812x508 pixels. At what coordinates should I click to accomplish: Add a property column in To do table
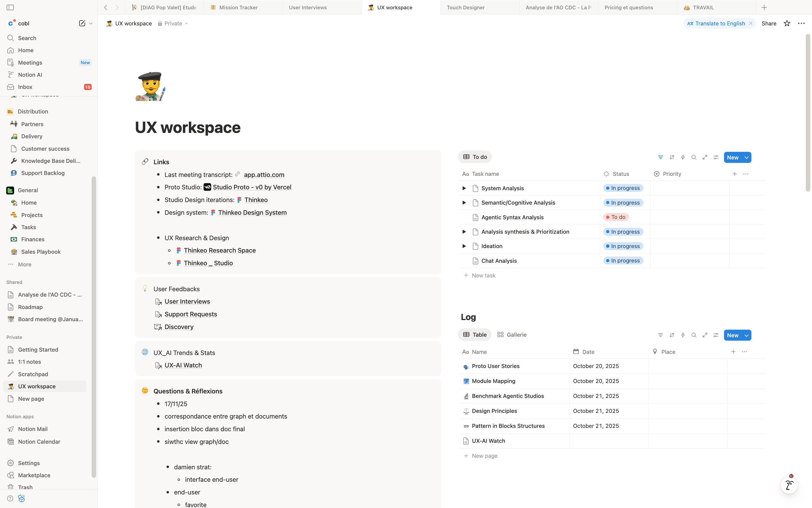[x=734, y=174]
